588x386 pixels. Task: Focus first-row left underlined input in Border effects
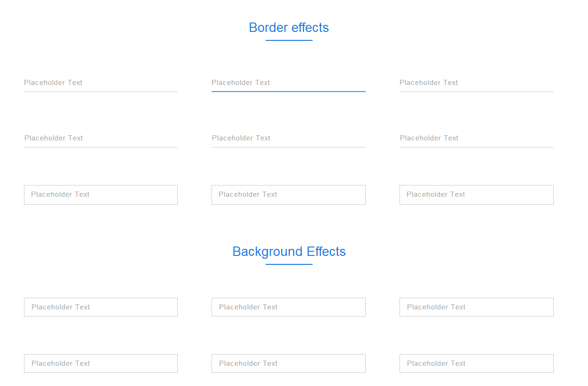pos(101,83)
